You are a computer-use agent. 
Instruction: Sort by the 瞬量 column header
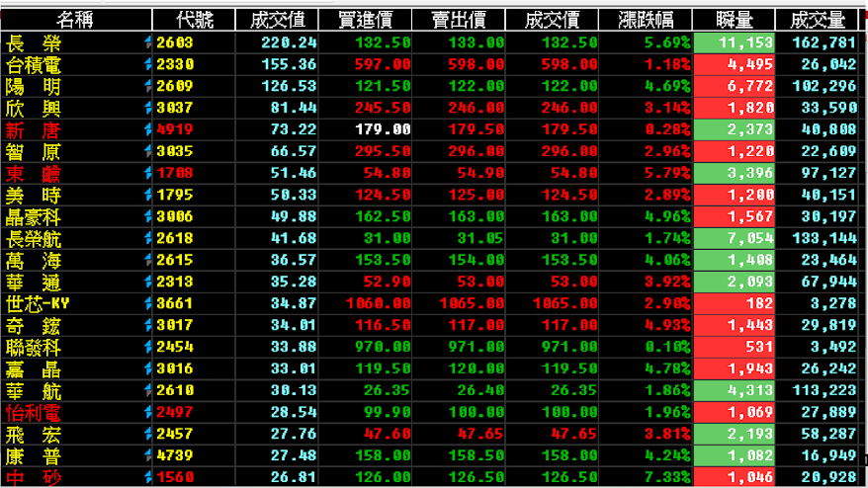734,21
